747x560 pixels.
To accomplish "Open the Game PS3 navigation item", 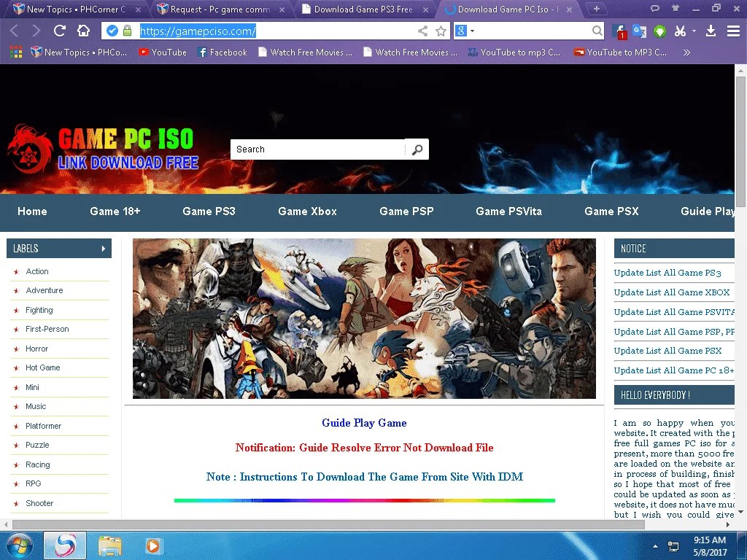I will (x=209, y=211).
